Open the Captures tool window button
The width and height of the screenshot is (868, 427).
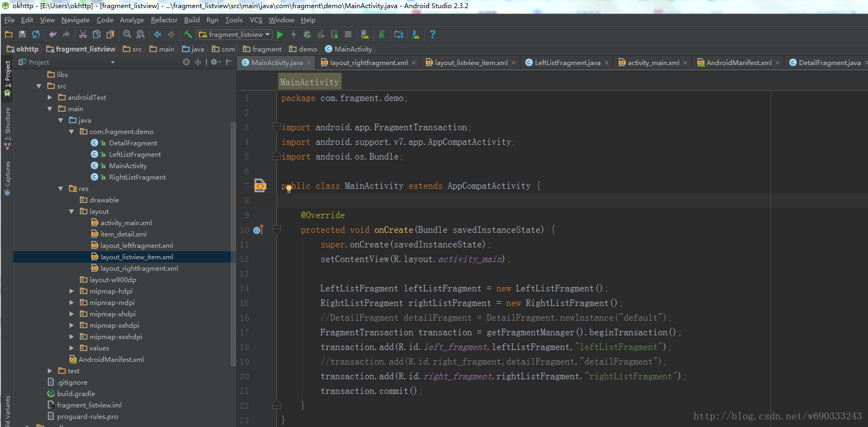8,178
